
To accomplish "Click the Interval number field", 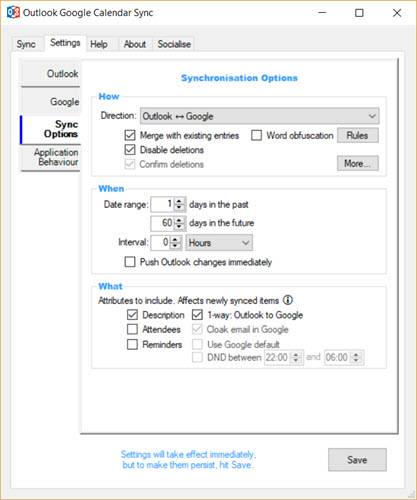I will pyautogui.click(x=161, y=243).
